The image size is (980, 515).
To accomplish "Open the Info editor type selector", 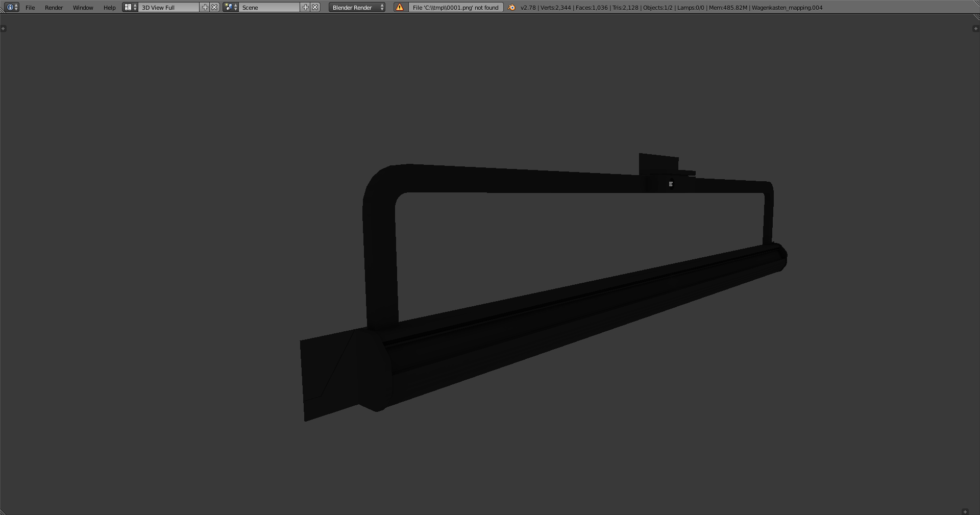I will (12, 7).
